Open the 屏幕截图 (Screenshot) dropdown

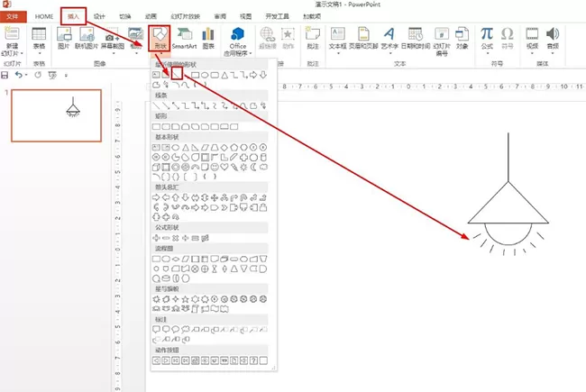point(113,41)
